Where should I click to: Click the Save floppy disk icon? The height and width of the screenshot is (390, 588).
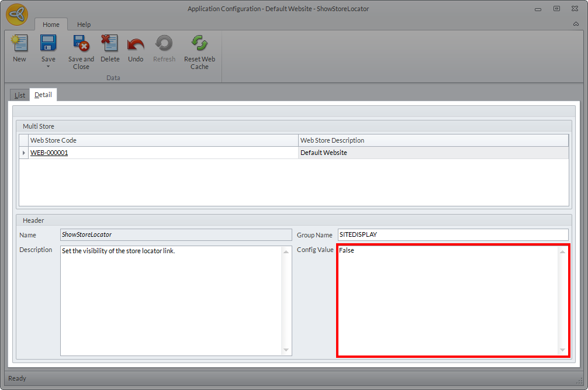(x=48, y=44)
